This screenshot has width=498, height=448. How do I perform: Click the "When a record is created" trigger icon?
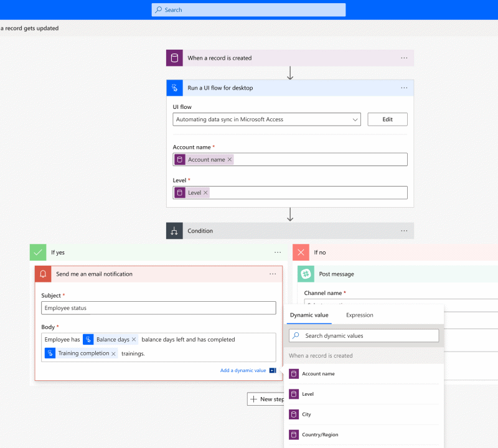coord(174,57)
